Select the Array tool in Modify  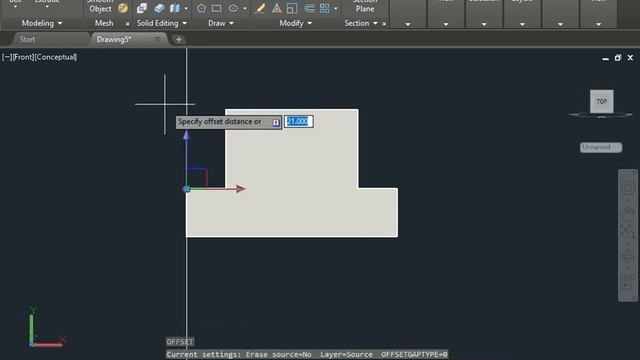pos(325,8)
